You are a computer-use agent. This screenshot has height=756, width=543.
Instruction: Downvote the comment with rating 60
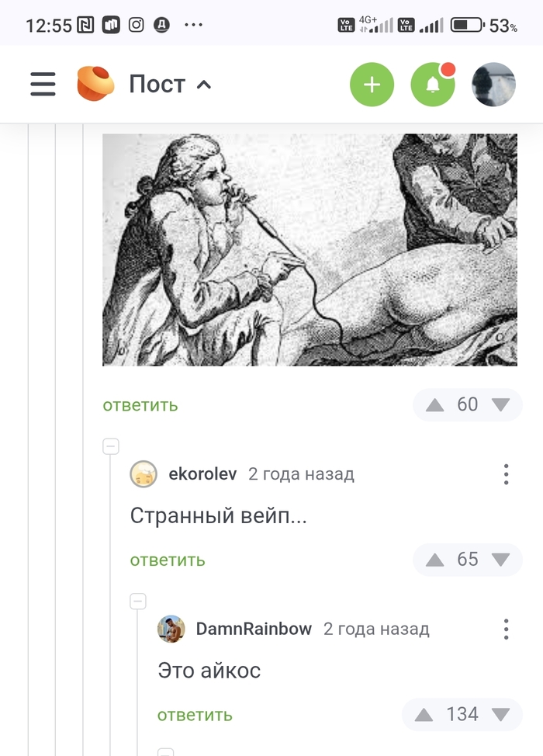[500, 405]
